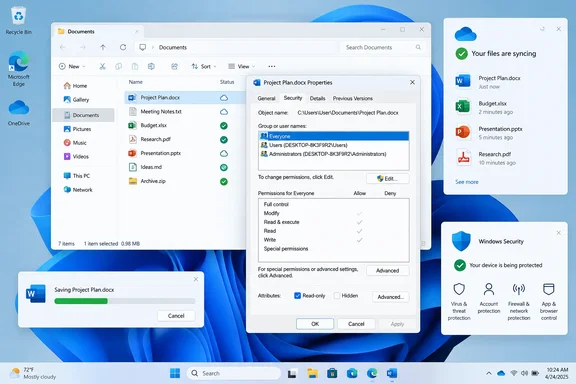Click the Share icon in Documents toolbar
The width and height of the screenshot is (576, 384).
(x=174, y=67)
